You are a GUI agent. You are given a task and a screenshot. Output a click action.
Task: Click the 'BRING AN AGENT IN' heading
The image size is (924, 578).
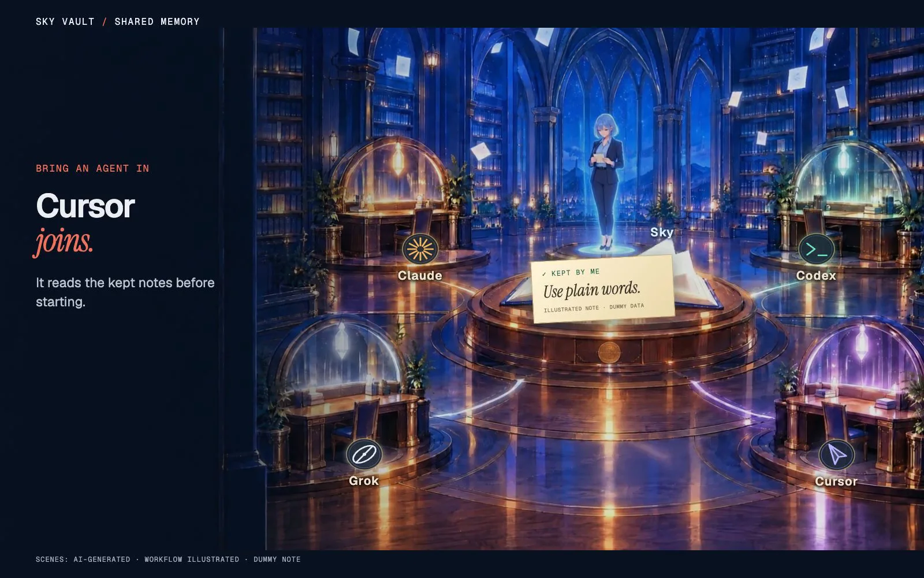(92, 168)
